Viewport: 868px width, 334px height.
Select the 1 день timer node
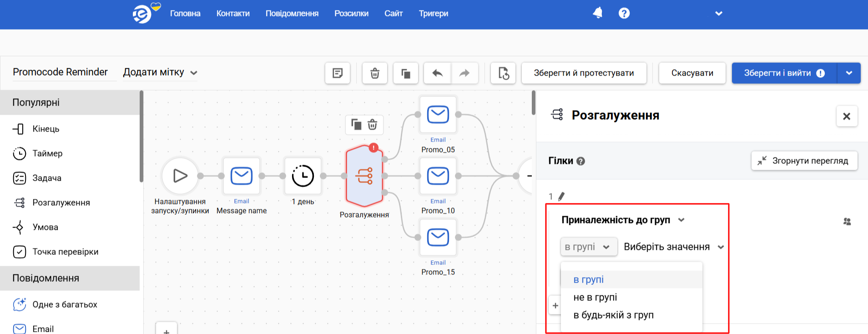click(303, 176)
